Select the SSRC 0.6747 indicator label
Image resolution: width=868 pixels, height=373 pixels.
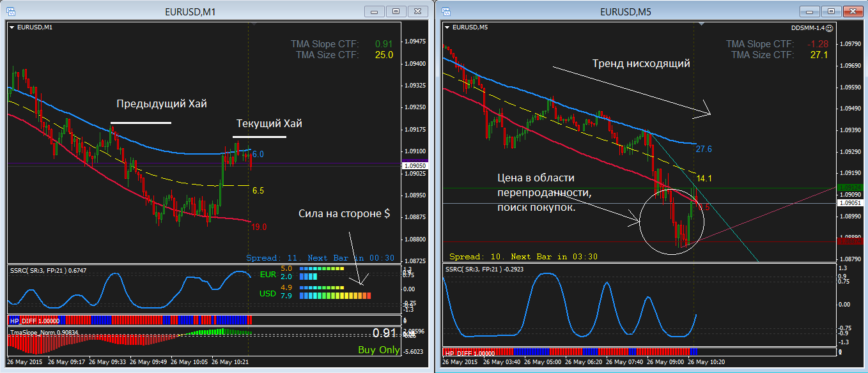48,271
